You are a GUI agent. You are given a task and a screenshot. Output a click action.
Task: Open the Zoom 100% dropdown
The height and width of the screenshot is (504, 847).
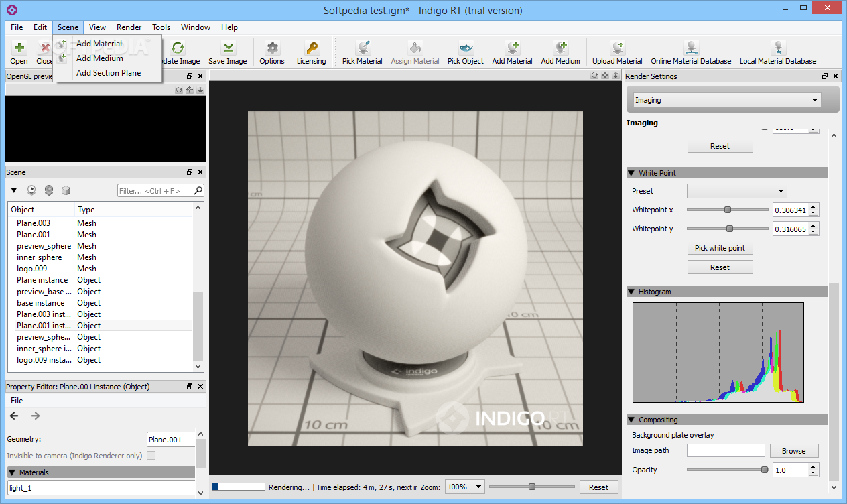(x=465, y=487)
